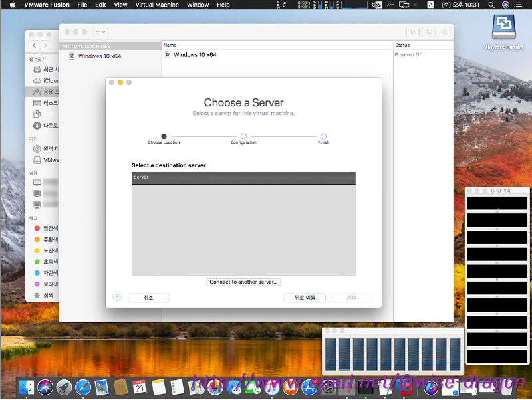Click the purple 보라색 tag
532x400 pixels.
click(46, 284)
